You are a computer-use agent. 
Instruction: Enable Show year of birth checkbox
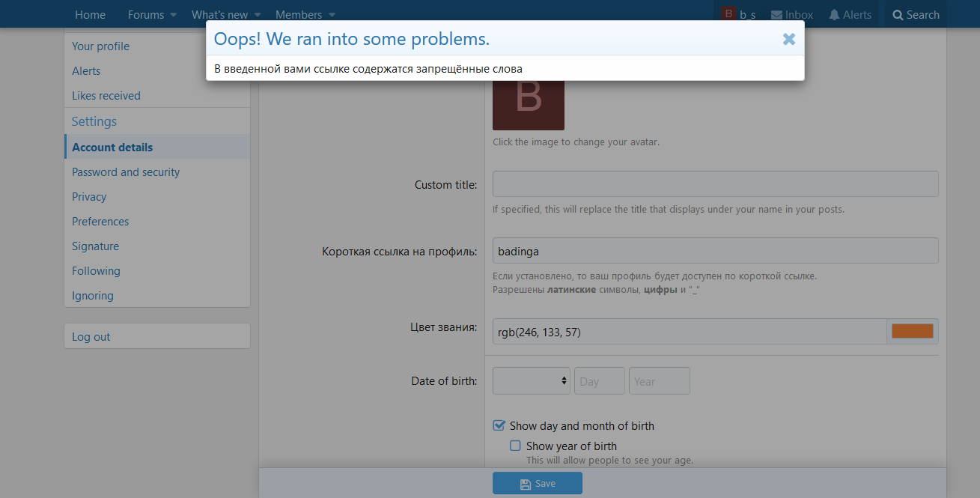pyautogui.click(x=515, y=446)
